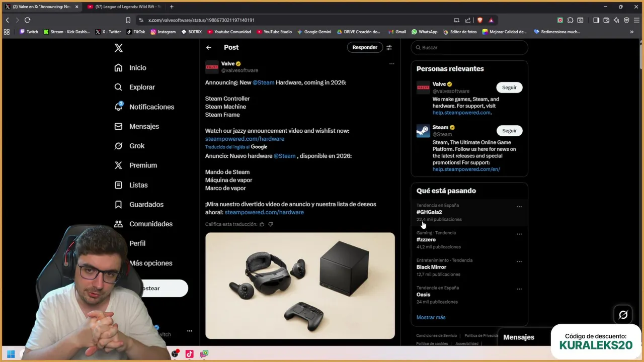644x362 pixels.
Task: Open reply sorting options icon
Action: 389,47
